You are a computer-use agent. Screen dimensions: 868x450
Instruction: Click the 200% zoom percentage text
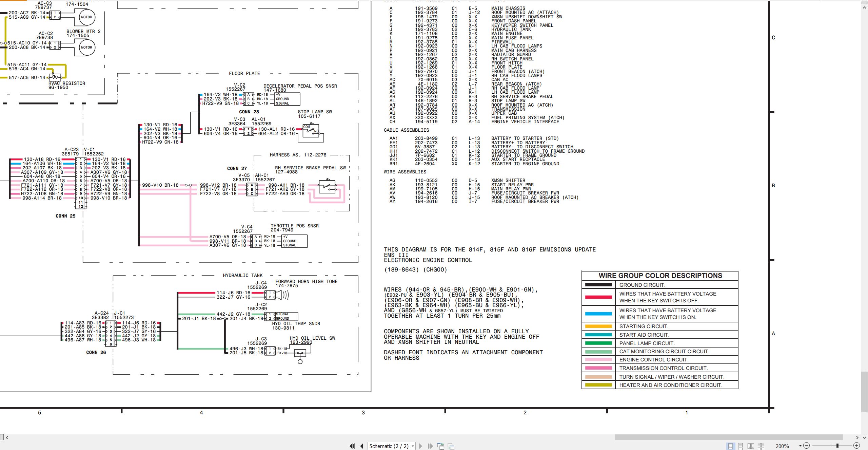coord(782,446)
